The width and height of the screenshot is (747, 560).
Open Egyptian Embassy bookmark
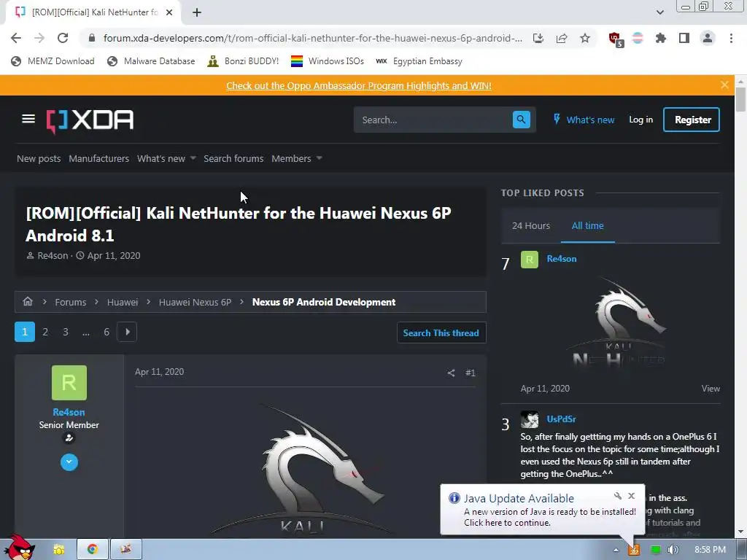[x=419, y=61]
